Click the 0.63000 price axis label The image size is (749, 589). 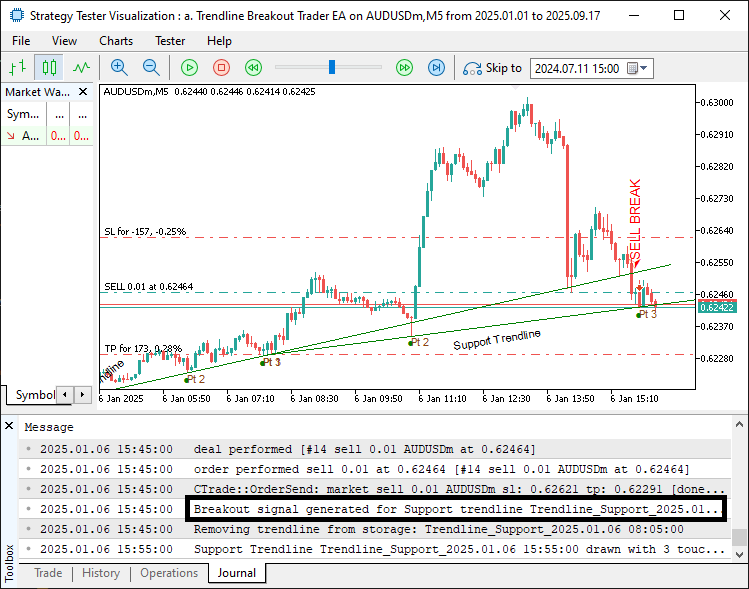(x=716, y=102)
